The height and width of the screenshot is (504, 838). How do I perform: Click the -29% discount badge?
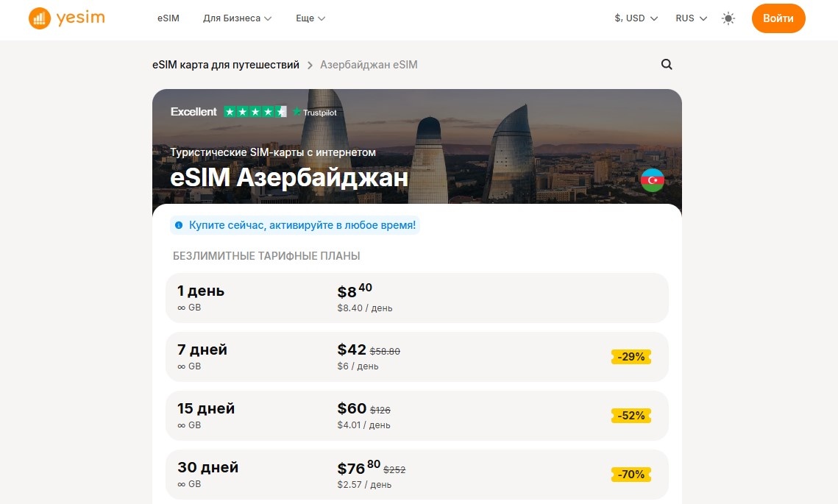tap(631, 357)
